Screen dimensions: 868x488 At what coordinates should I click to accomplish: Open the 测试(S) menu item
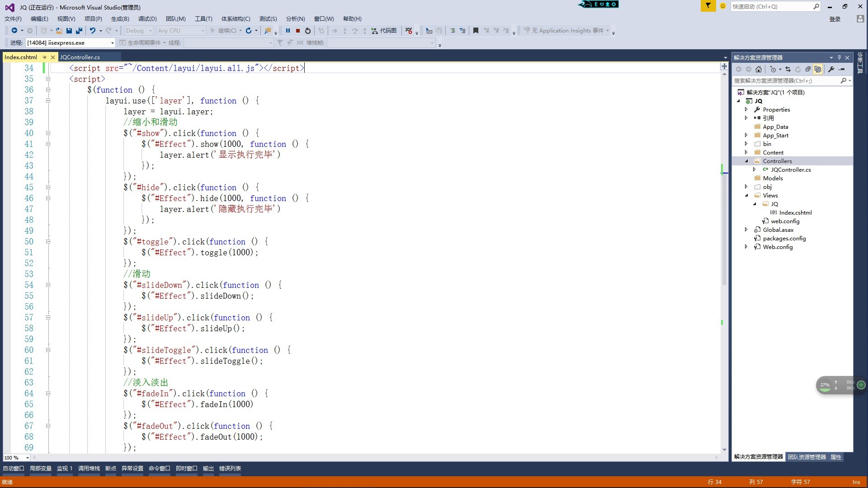tap(267, 19)
